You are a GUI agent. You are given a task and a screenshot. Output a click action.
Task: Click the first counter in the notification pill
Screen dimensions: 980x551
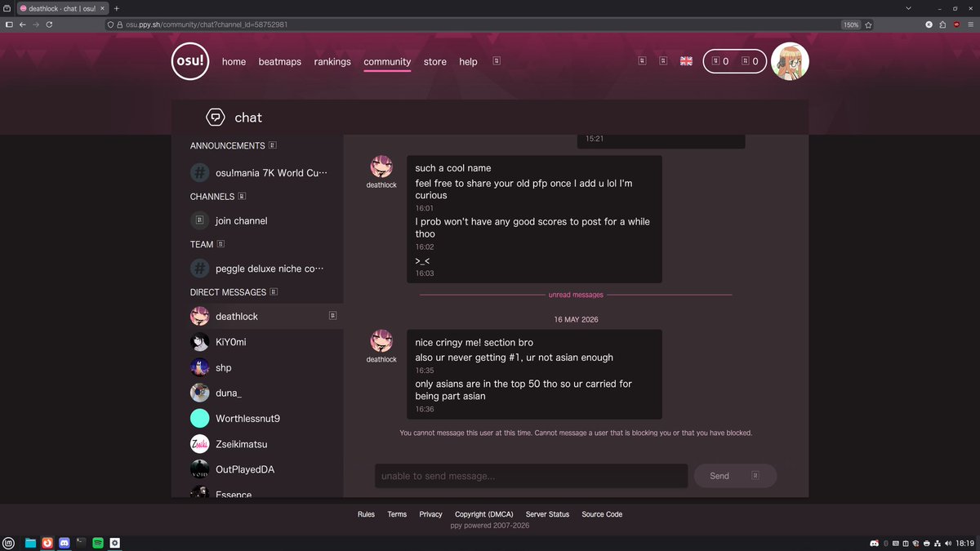point(720,61)
